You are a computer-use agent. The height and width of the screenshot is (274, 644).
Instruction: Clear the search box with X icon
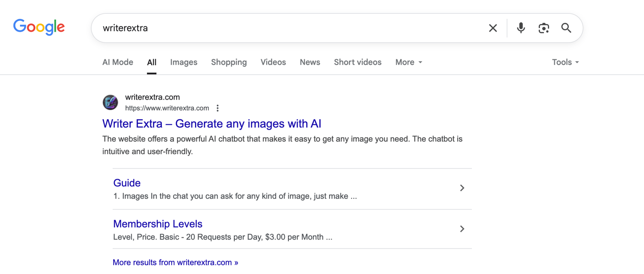click(493, 28)
